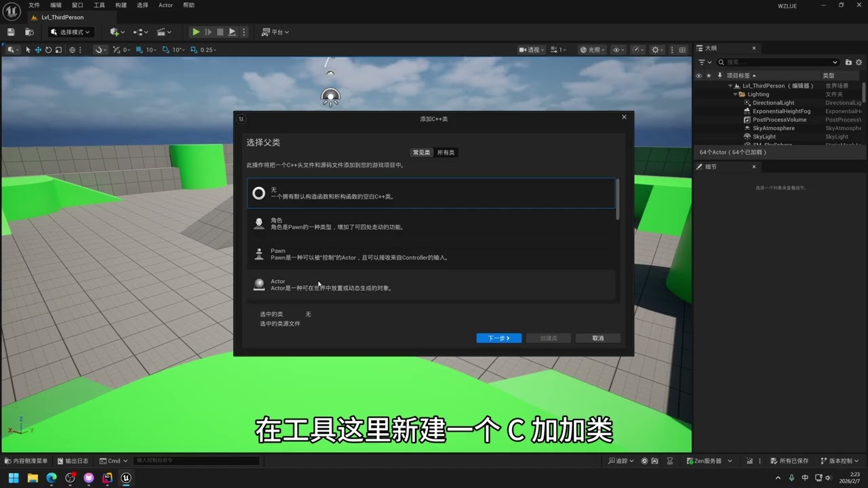868x488 pixels.
Task: Click Windows Start button on taskbar
Action: [x=14, y=478]
